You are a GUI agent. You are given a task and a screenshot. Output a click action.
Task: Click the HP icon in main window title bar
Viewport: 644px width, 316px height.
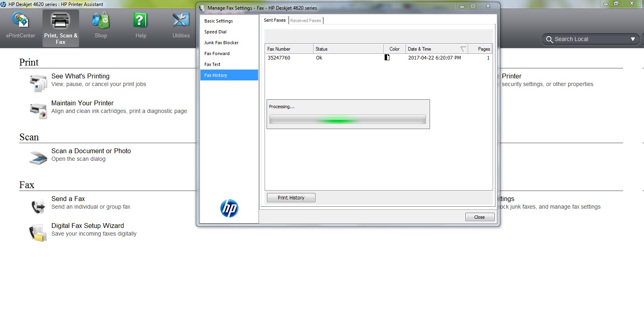pos(4,4)
